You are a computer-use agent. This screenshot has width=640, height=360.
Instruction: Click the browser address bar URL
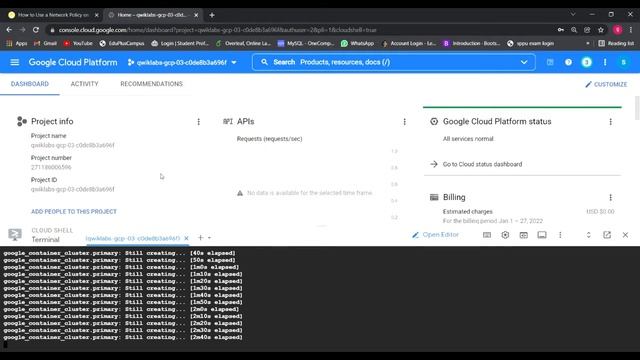point(217,30)
